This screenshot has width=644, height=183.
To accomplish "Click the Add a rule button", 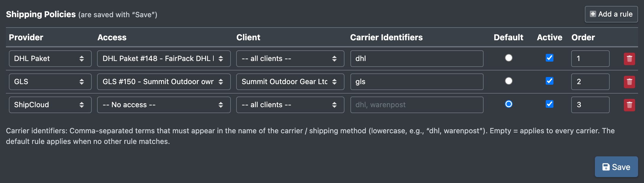I will [x=611, y=14].
